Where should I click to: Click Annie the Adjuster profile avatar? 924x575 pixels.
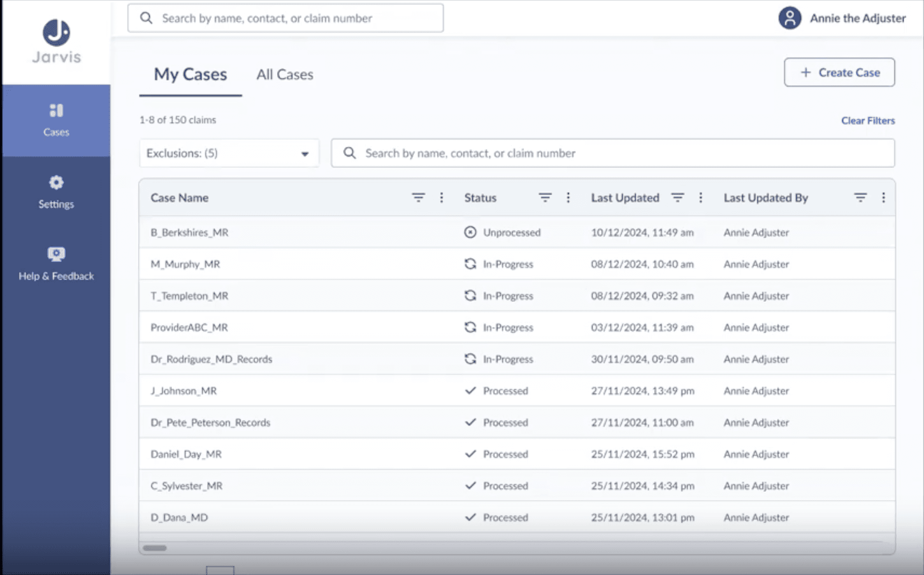789,18
